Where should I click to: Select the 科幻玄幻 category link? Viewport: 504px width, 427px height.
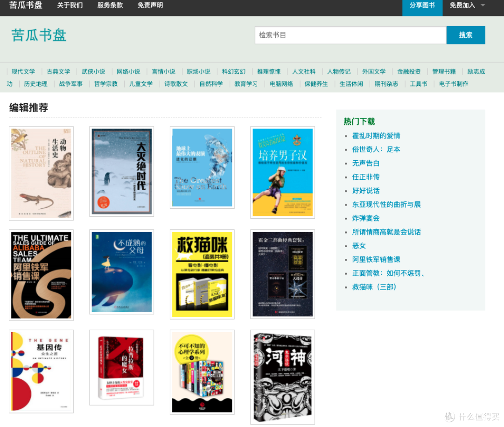click(233, 71)
